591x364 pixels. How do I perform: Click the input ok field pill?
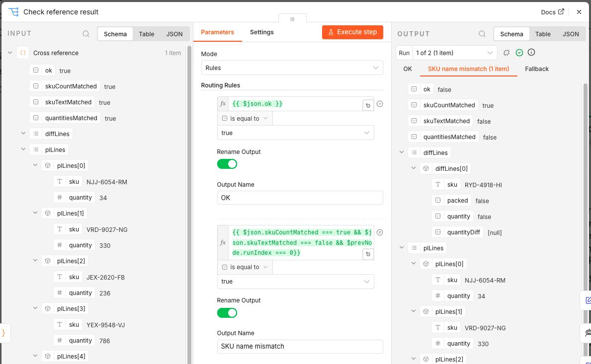pyautogui.click(x=43, y=71)
